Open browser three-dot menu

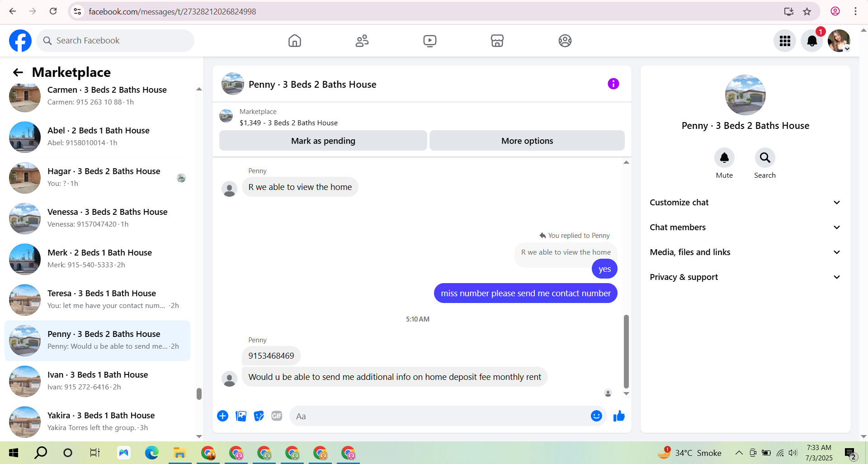[x=855, y=11]
